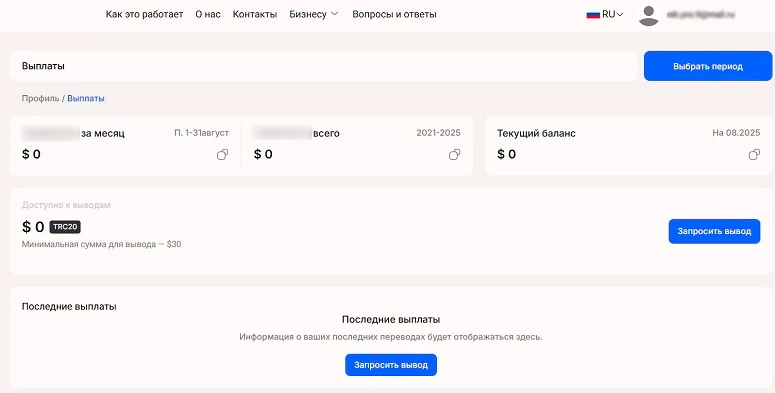Click Запросить вывод next to available balance
Viewport: 775px width, 393px height.
(x=714, y=231)
